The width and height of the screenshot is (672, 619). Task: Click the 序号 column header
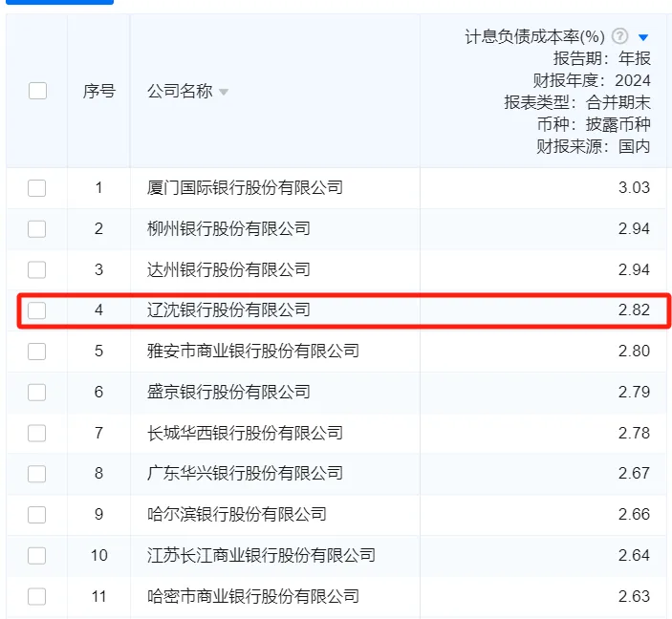point(99,91)
